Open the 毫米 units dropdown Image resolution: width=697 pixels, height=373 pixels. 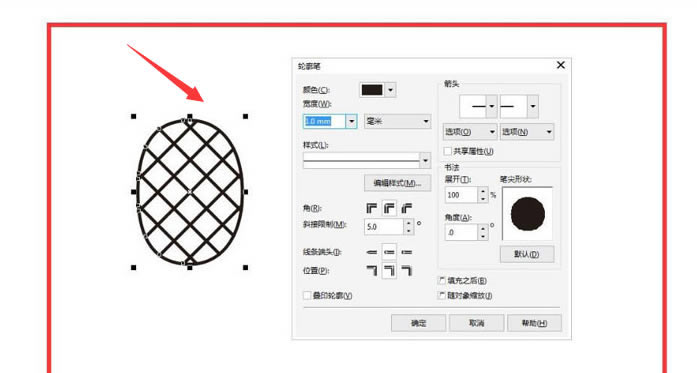coord(397,121)
